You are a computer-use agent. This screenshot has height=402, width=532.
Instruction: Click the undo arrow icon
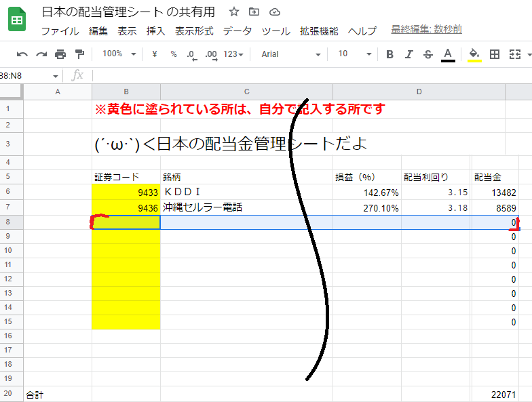[x=22, y=54]
